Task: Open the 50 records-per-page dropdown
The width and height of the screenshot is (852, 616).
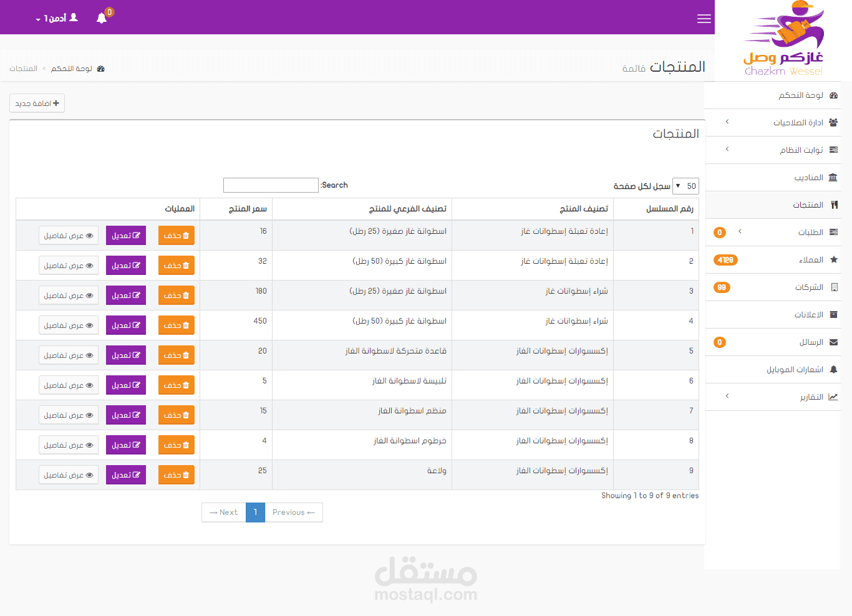Action: tap(685, 186)
